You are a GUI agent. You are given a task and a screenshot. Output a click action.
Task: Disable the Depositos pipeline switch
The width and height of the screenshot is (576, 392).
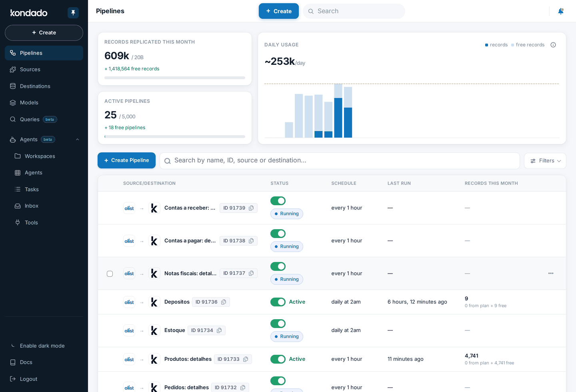point(278,302)
